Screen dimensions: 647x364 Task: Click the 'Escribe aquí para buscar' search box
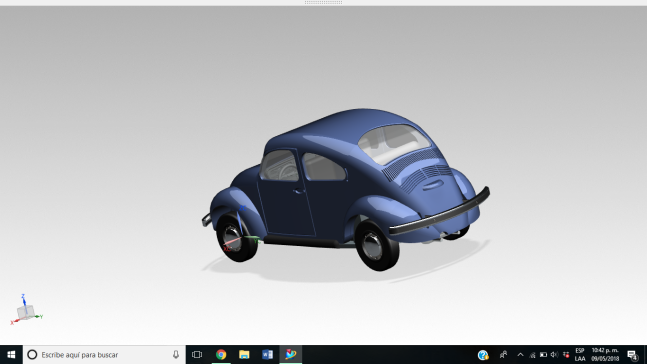pyautogui.click(x=104, y=355)
